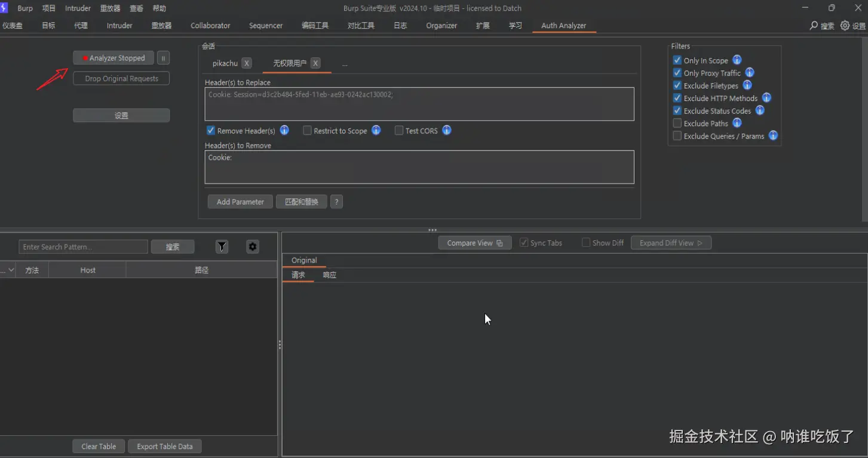The height and width of the screenshot is (458, 868).
Task: Enable the Exclude Paths filter checkbox
Action: coord(677,123)
